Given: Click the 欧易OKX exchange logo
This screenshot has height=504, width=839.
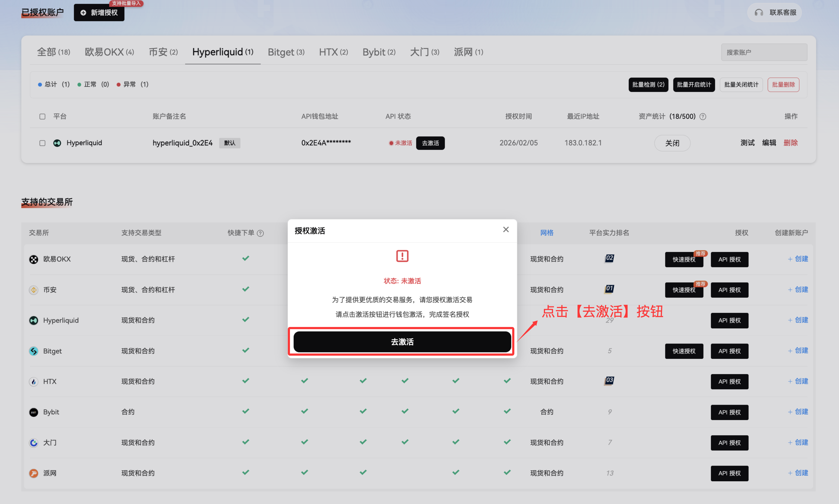Looking at the screenshot, I should coord(33,259).
